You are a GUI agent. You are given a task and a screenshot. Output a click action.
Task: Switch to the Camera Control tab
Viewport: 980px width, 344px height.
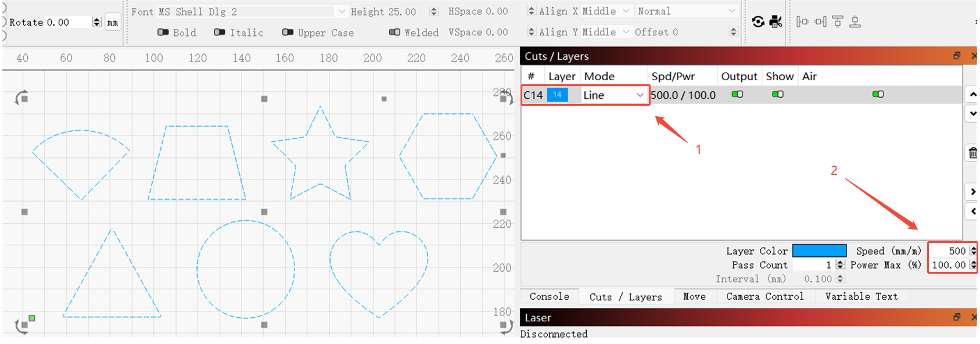coord(764,296)
